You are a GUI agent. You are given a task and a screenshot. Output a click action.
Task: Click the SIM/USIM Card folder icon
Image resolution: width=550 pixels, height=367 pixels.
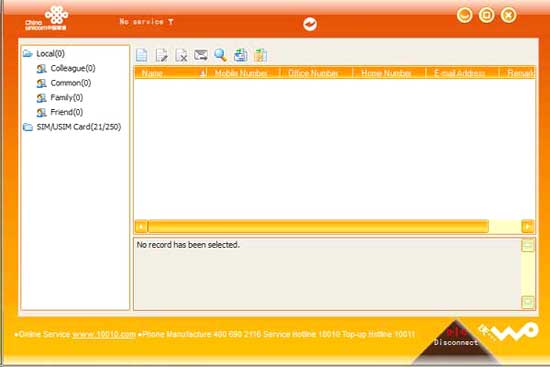coord(28,127)
